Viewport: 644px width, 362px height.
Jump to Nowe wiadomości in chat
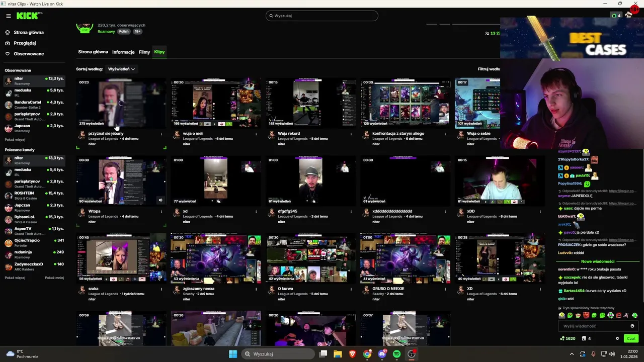click(x=598, y=261)
